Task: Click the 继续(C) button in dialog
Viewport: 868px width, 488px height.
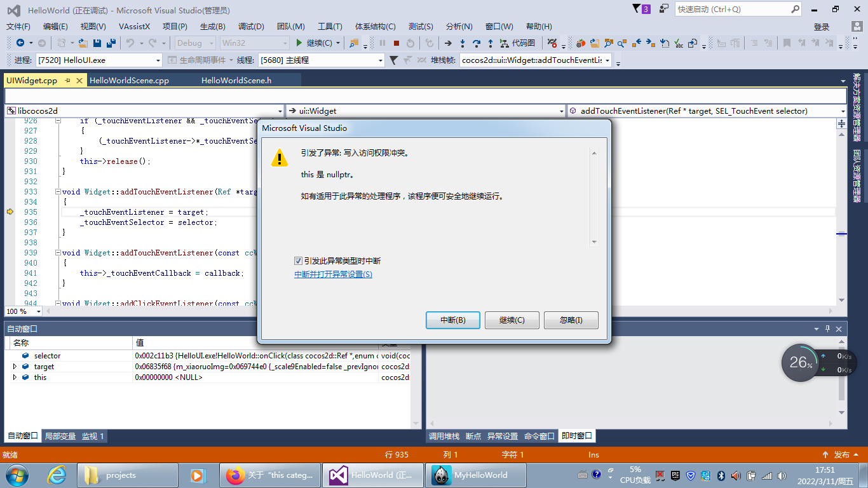Action: 512,320
